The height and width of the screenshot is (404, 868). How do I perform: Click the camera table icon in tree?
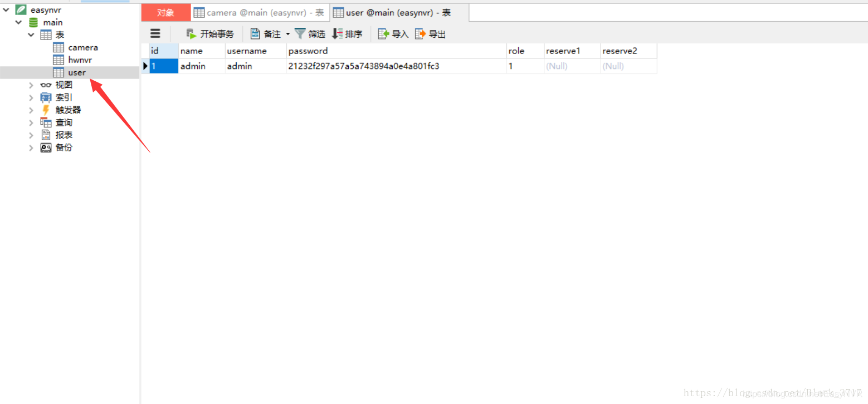click(58, 48)
